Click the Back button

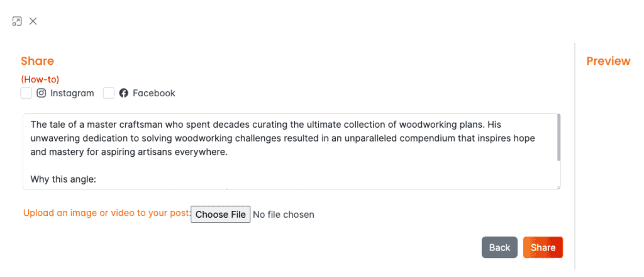pyautogui.click(x=499, y=247)
